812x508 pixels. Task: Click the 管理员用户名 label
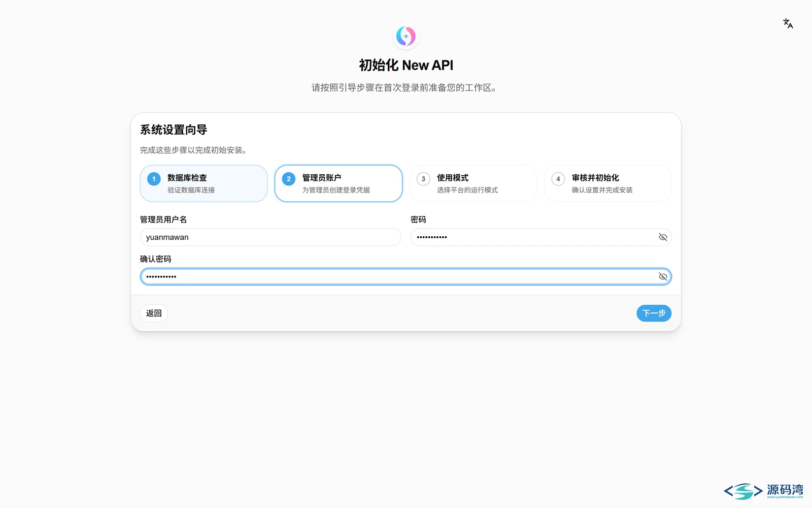(163, 219)
